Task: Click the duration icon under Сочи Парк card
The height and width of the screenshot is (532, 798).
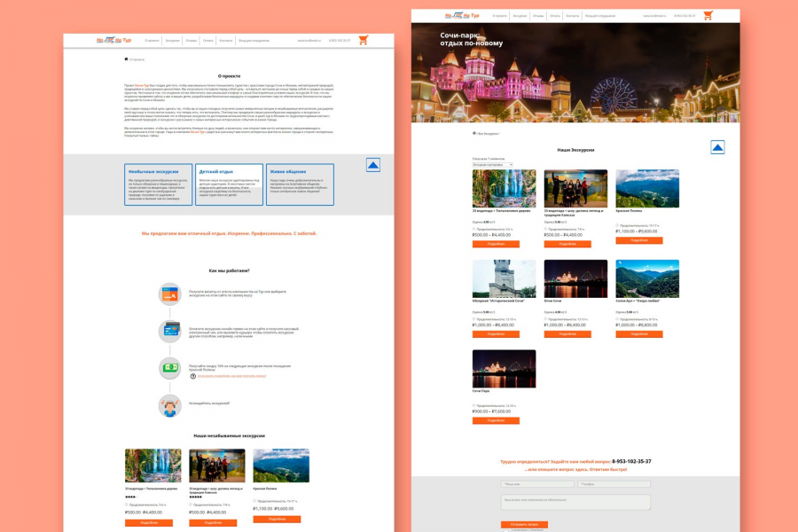Action: [474, 406]
